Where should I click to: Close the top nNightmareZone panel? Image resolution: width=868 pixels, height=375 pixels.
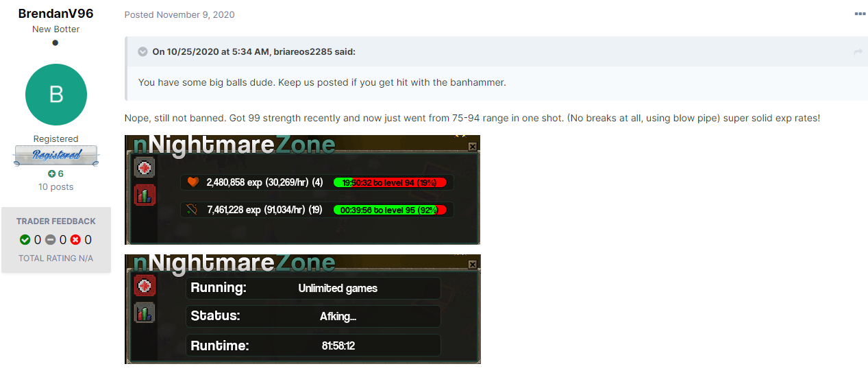[x=473, y=146]
